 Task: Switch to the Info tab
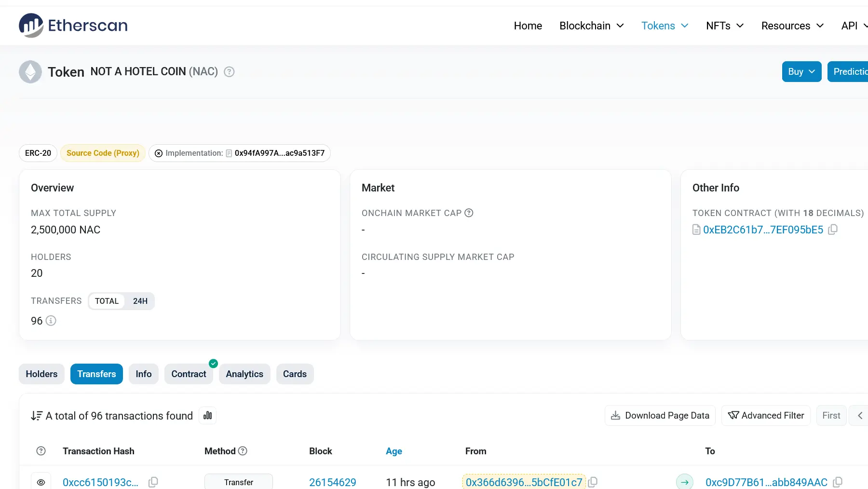pos(144,374)
